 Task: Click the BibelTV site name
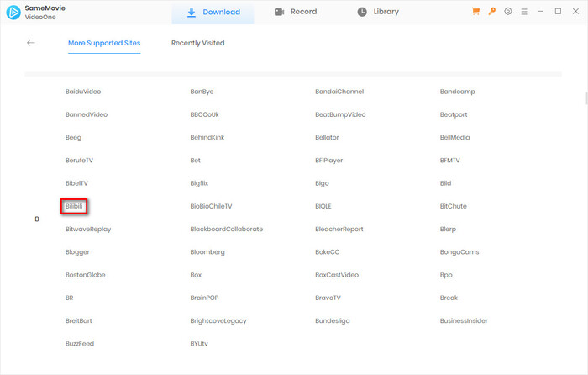coord(76,183)
